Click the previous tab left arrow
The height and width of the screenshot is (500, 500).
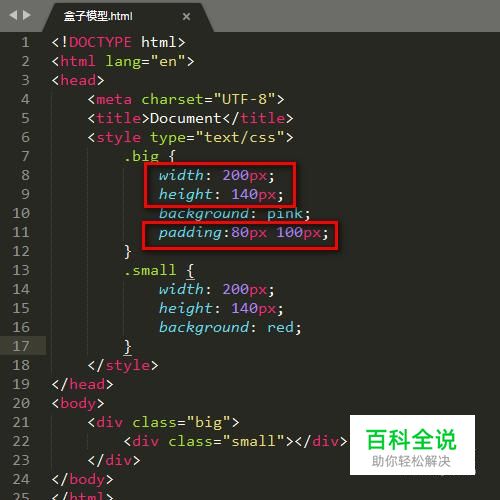pyautogui.click(x=13, y=15)
